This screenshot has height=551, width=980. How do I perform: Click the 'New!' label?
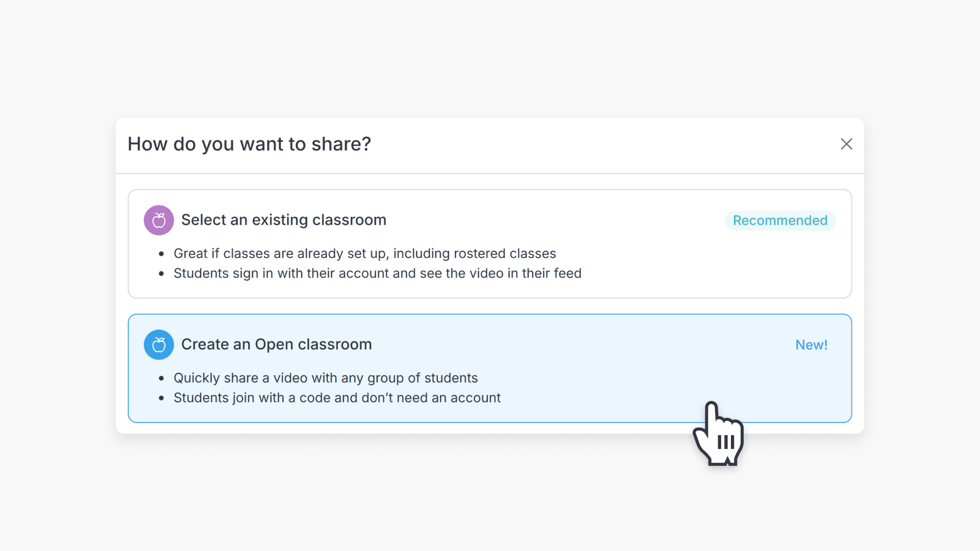(x=811, y=345)
